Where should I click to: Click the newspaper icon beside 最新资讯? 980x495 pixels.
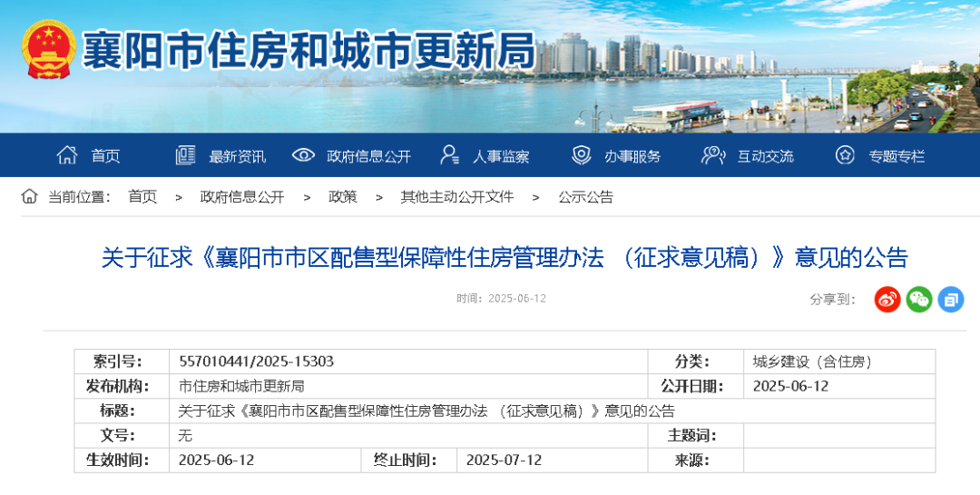186,155
